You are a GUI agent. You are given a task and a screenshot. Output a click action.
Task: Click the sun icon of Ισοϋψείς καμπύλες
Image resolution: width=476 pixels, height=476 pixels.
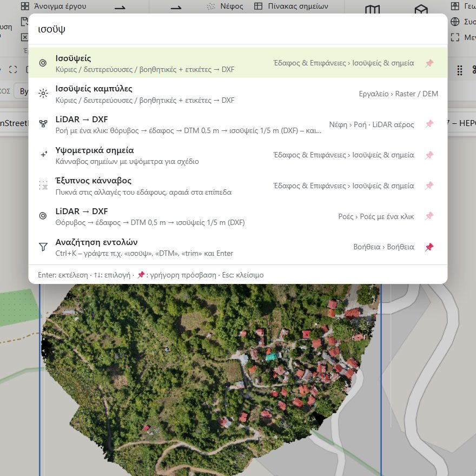pos(43,94)
